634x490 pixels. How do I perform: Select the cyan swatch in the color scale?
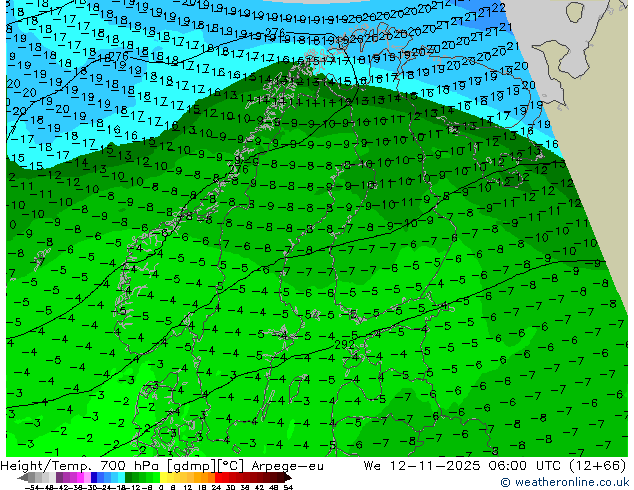[121, 478]
